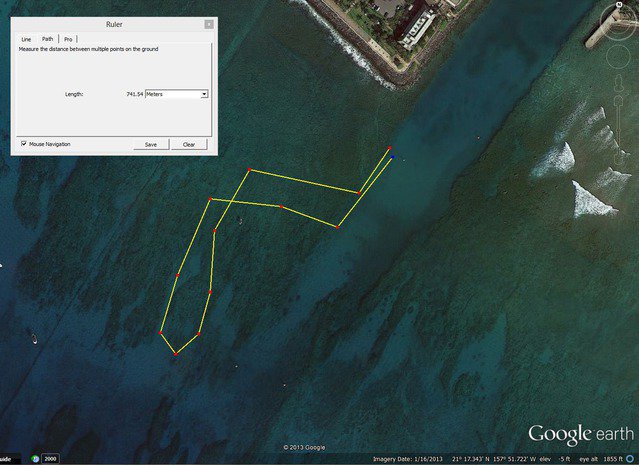Click the Ruler dialog title bar

(x=114, y=24)
